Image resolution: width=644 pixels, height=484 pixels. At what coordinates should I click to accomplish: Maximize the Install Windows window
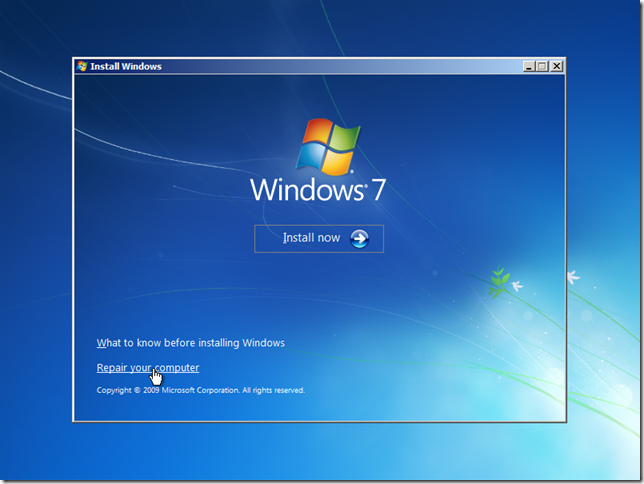[x=542, y=66]
